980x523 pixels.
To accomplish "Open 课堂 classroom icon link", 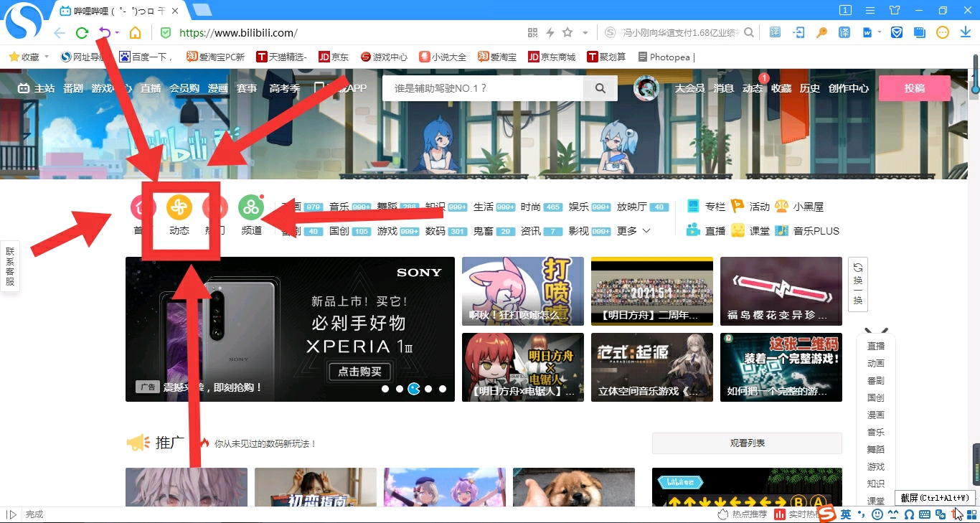I will click(738, 230).
